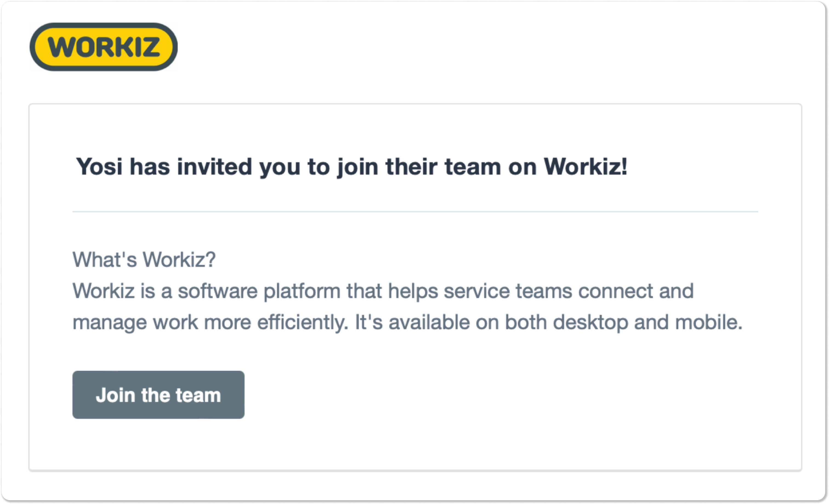Viewport: 829px width, 504px height.
Task: Click the horizontal divider under the heading
Action: (415, 212)
